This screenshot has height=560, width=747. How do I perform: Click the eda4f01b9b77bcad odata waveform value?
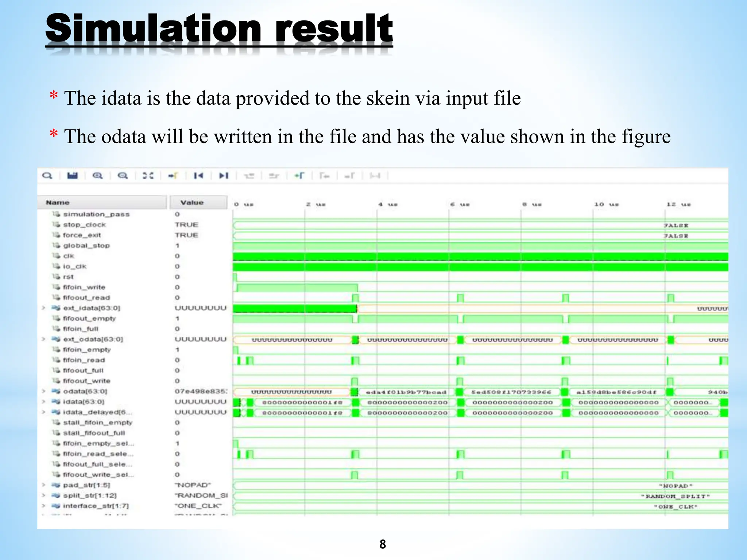[x=406, y=392]
